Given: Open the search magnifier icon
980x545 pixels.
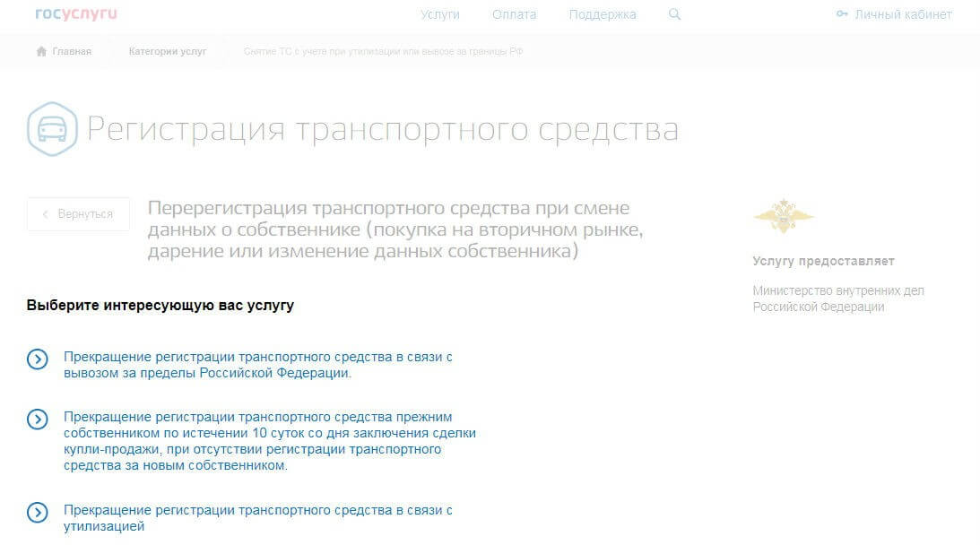Looking at the screenshot, I should click(x=675, y=14).
